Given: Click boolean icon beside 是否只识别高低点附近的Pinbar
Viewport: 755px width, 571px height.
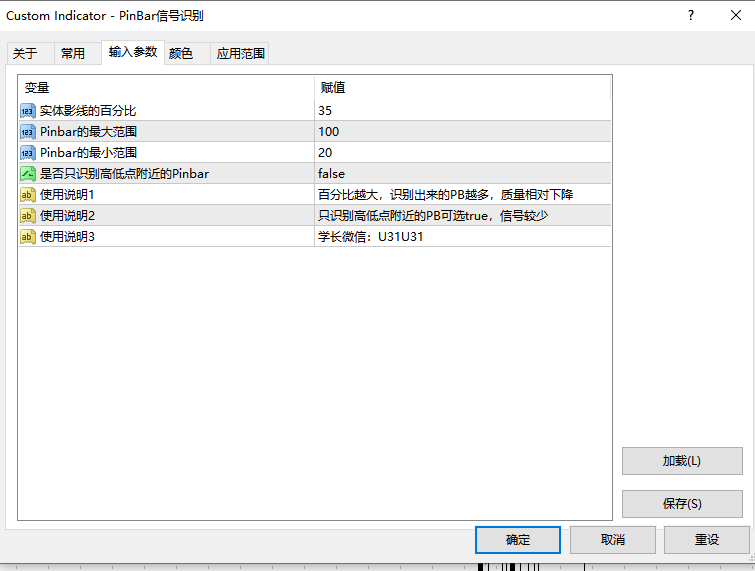Looking at the screenshot, I should 28,174.
